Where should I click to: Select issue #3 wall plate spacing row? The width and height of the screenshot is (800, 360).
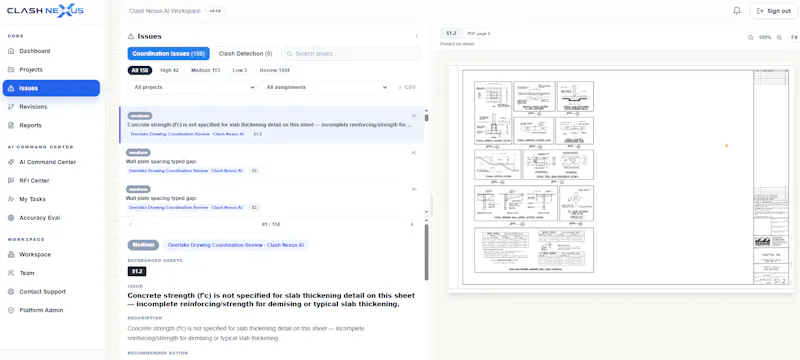pyautogui.click(x=271, y=198)
